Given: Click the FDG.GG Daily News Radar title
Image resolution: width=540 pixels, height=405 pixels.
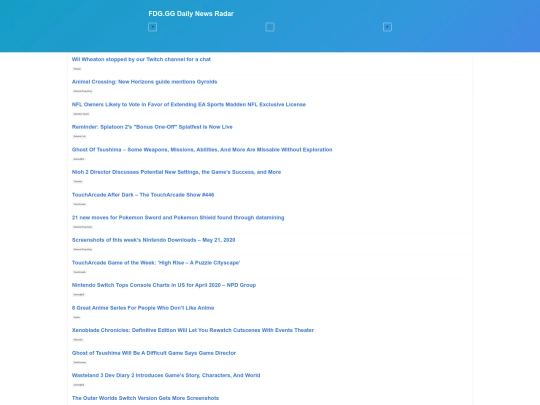Looking at the screenshot, I should [191, 14].
